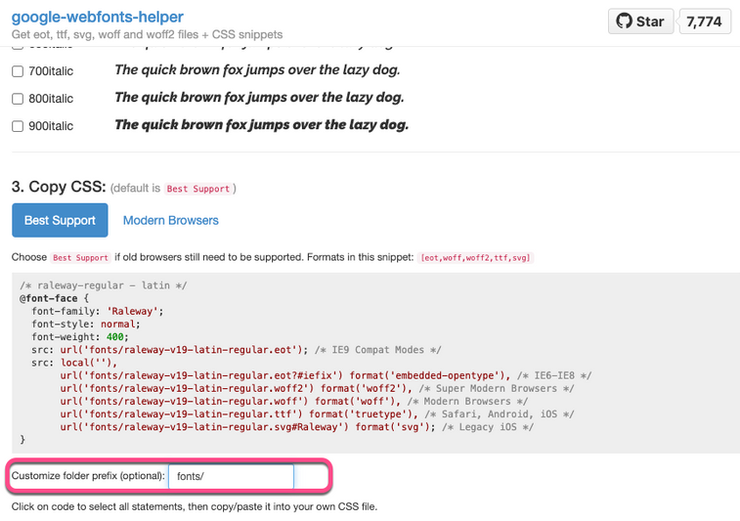The height and width of the screenshot is (521, 740).
Task: Click the 700italic label text
Action: pyautogui.click(x=50, y=71)
